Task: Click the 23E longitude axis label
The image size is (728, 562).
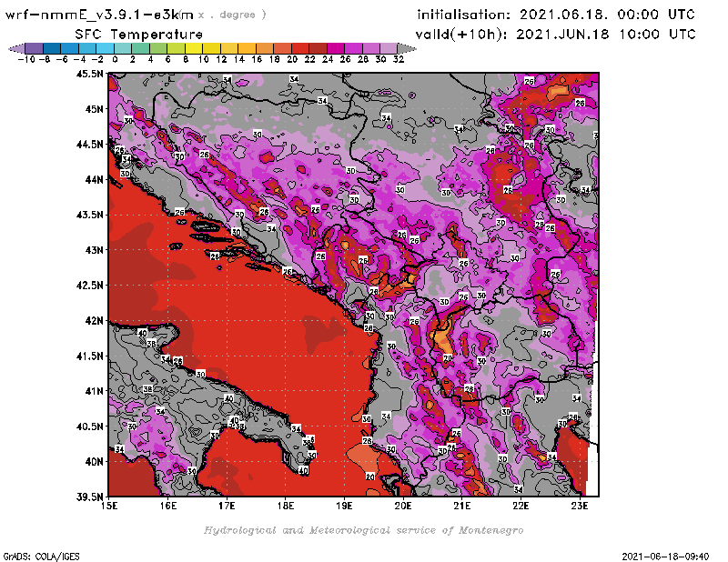Action: 580,506
